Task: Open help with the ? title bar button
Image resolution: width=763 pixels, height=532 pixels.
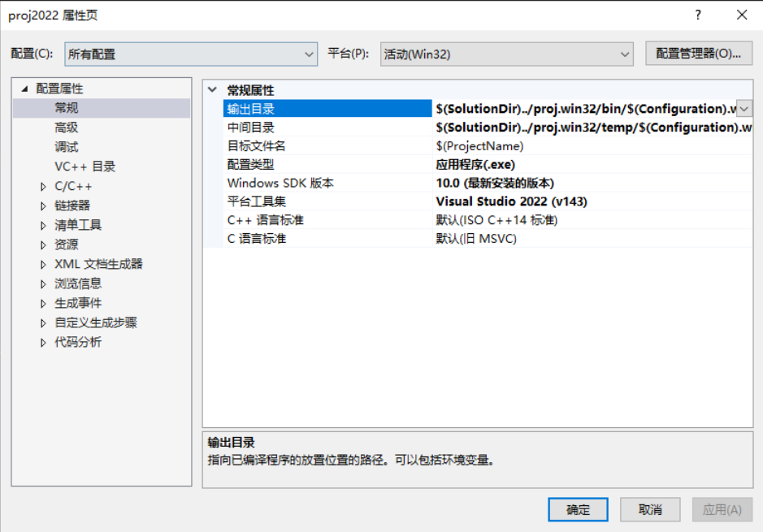Action: pos(698,15)
